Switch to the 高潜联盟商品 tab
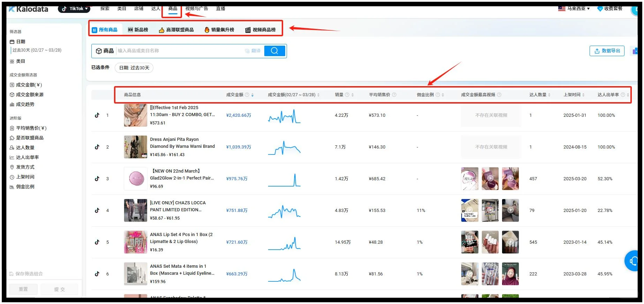Viewport: 644px width, 304px height. 176,30
